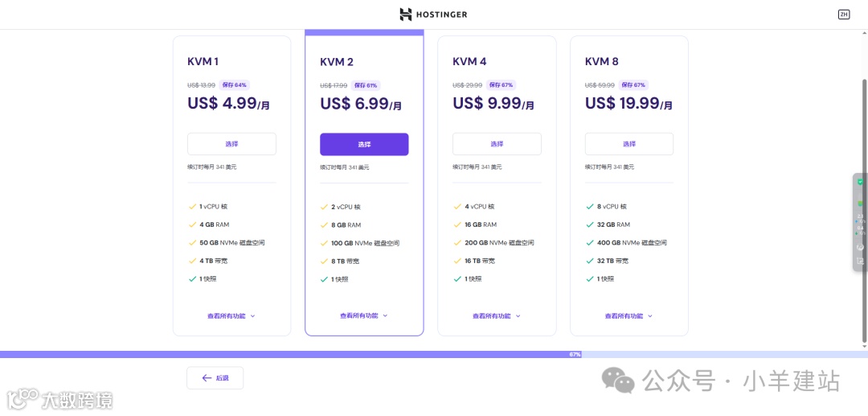Select the KVM 4 plan button
The width and height of the screenshot is (868, 416).
click(x=497, y=144)
